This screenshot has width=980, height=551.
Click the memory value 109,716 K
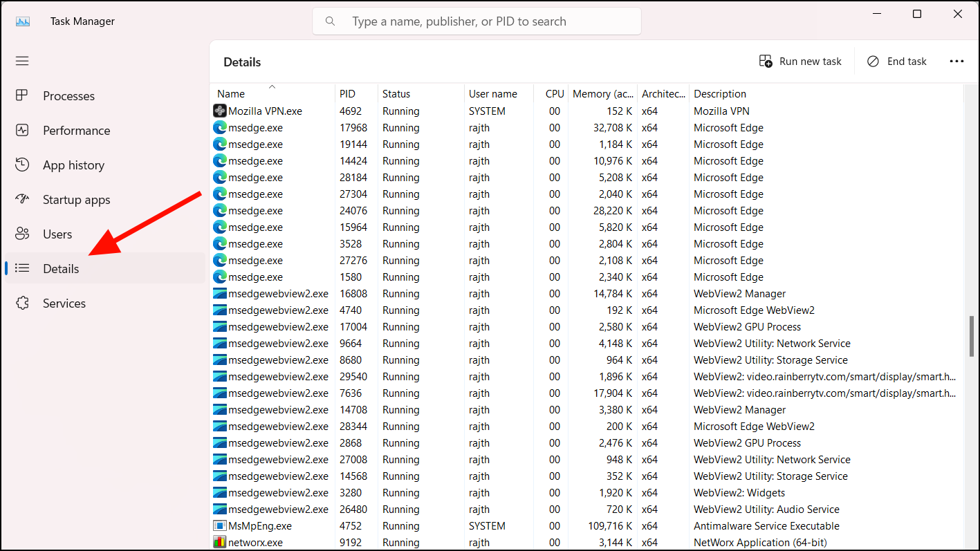[x=609, y=526]
